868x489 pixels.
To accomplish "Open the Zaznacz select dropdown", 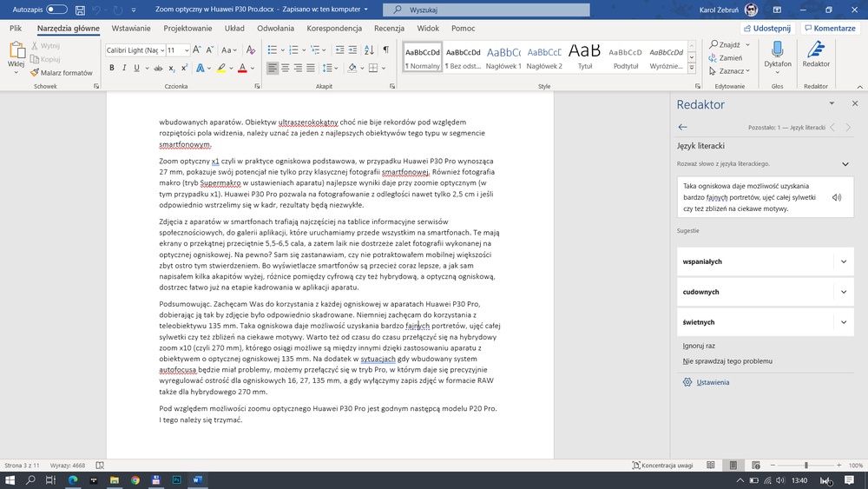I will (729, 71).
